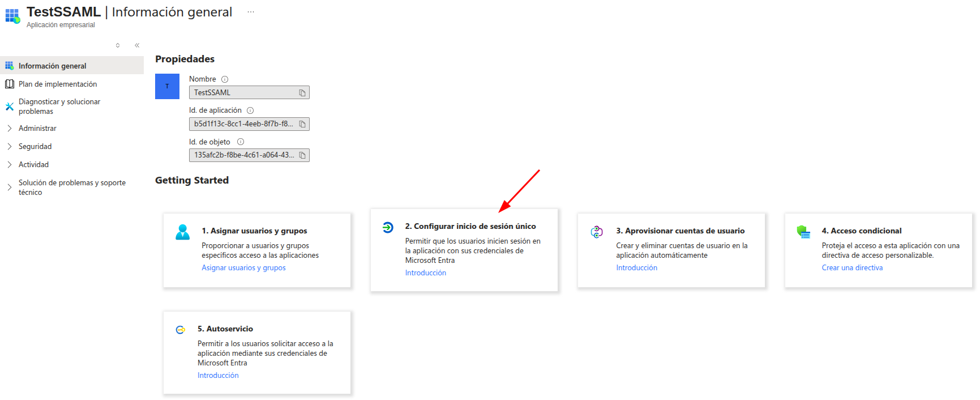Collapse the sidebar with double chevron icon
980x400 pixels.
[x=137, y=45]
